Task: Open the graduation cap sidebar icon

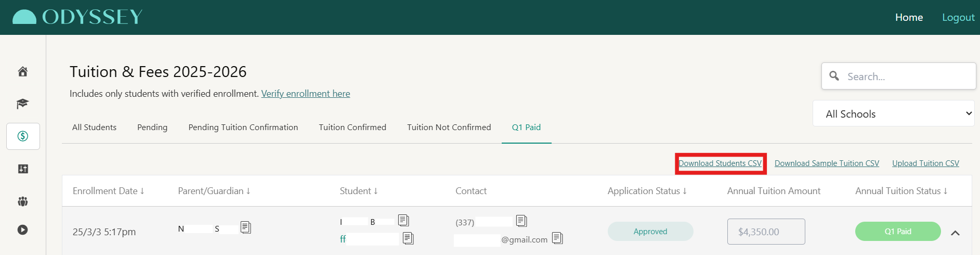Action: 23,104
